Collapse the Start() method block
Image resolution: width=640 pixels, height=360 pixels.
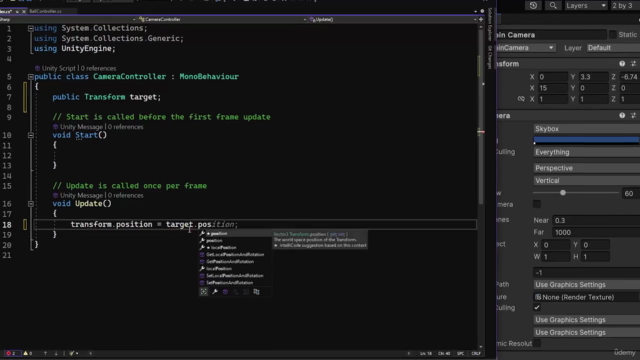point(31,135)
